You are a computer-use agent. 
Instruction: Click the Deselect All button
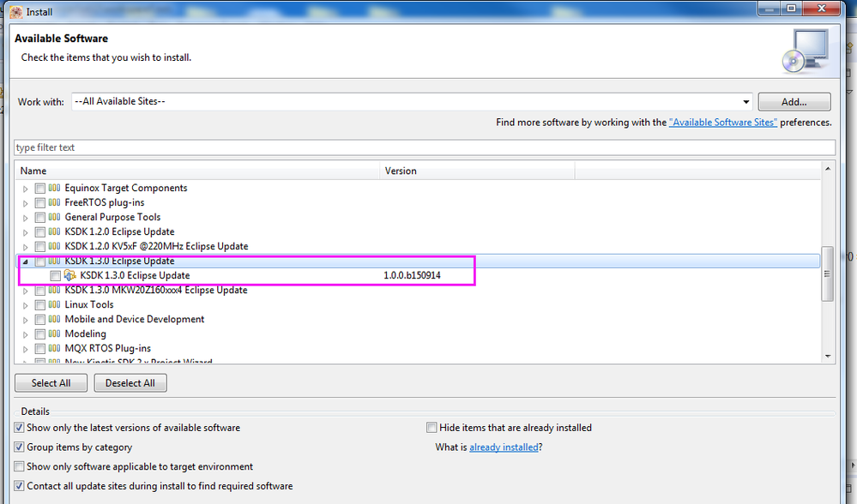(130, 383)
